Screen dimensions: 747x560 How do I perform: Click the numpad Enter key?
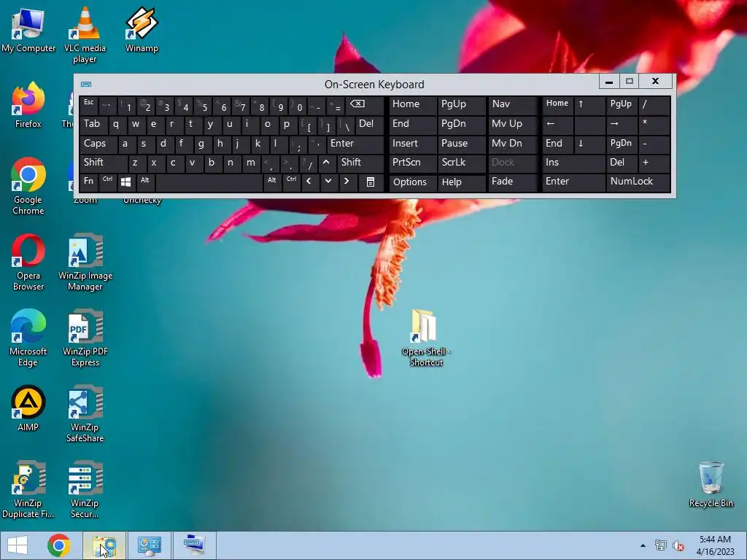pos(573,182)
